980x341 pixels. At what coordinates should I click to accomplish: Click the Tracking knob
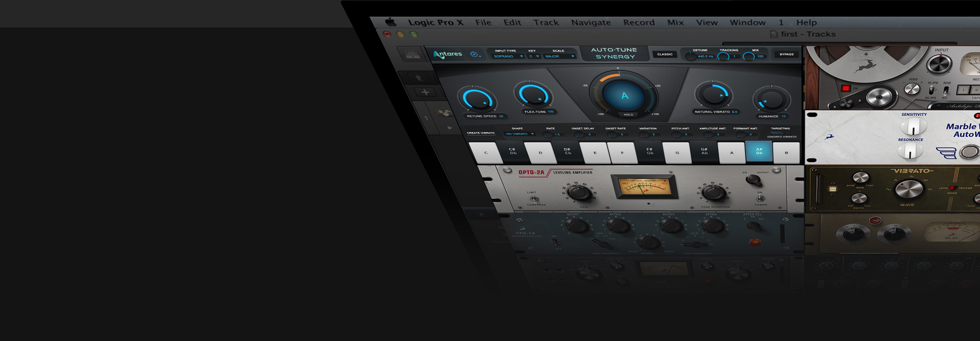723,56
